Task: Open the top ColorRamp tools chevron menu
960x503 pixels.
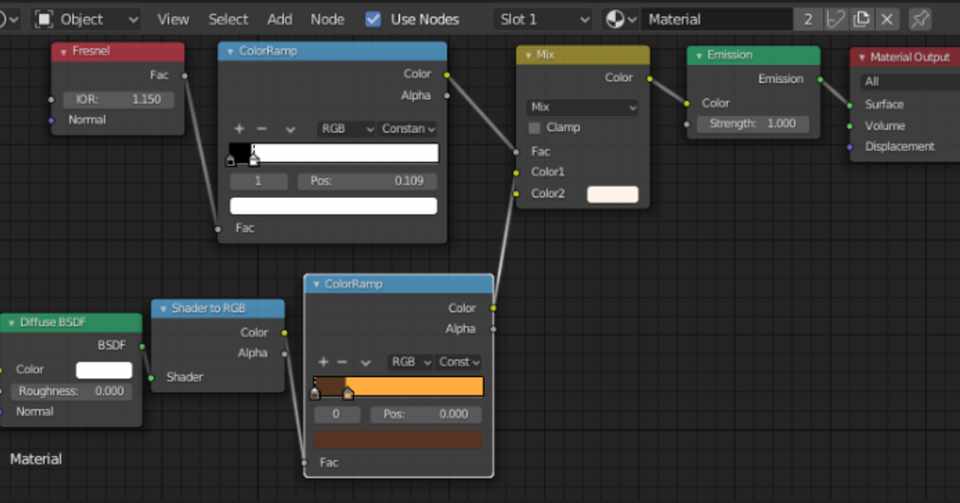Action: [x=290, y=129]
